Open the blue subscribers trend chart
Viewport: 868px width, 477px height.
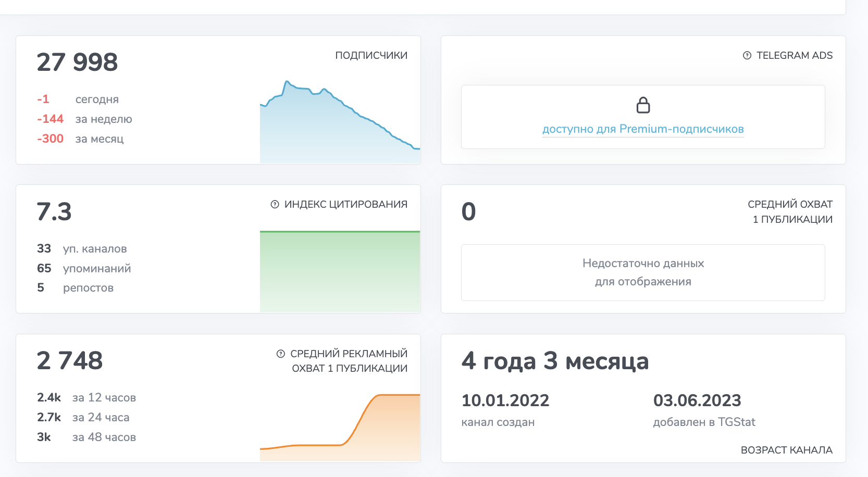tap(339, 120)
